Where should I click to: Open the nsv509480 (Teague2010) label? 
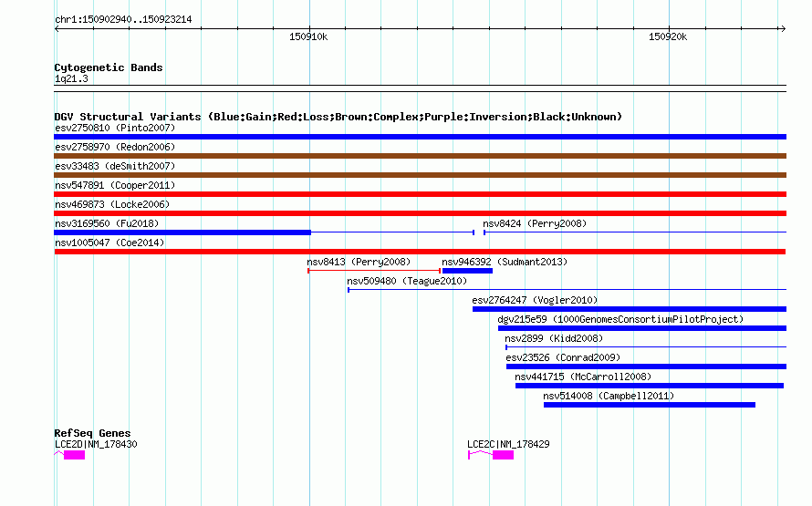point(407,281)
